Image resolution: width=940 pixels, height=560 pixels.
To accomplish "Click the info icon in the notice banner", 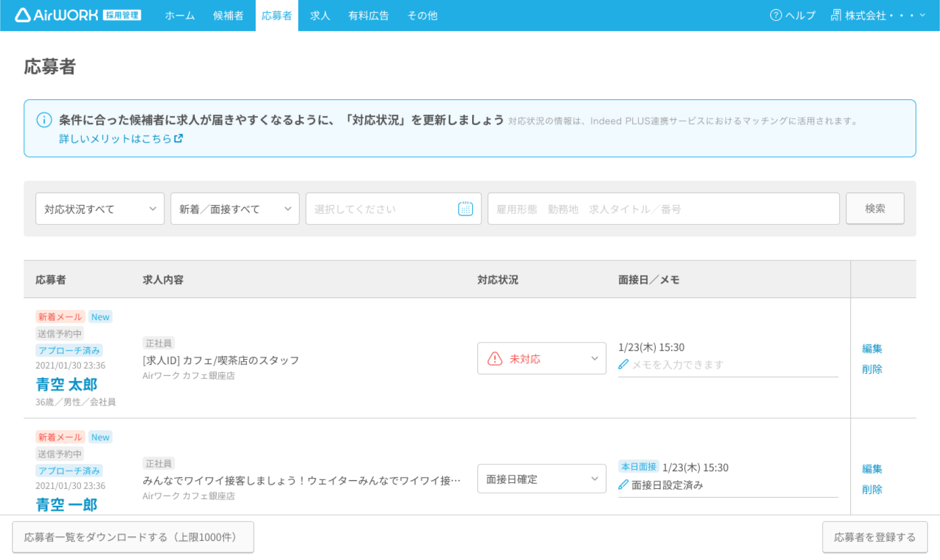I will pos(44,120).
